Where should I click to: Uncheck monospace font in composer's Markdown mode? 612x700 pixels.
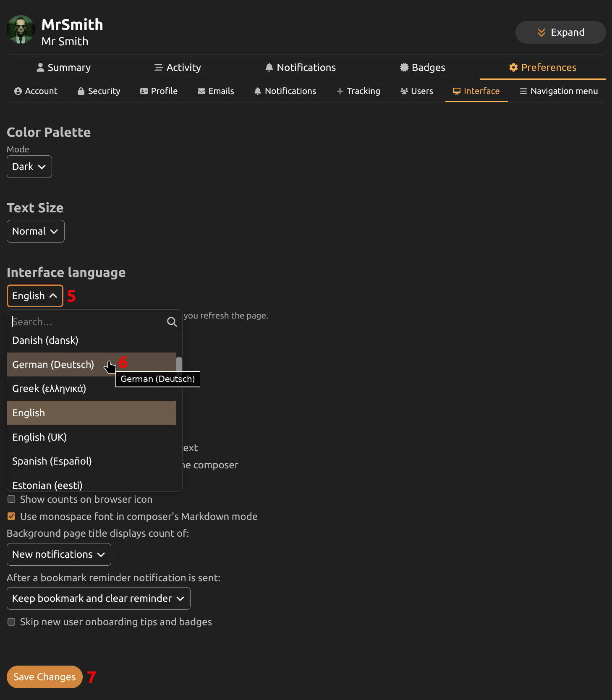11,516
